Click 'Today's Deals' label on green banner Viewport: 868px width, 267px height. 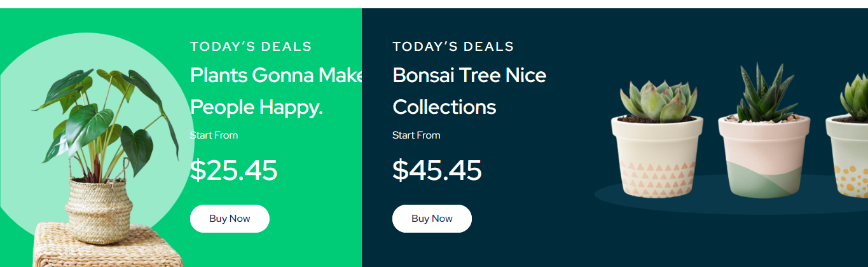[251, 46]
